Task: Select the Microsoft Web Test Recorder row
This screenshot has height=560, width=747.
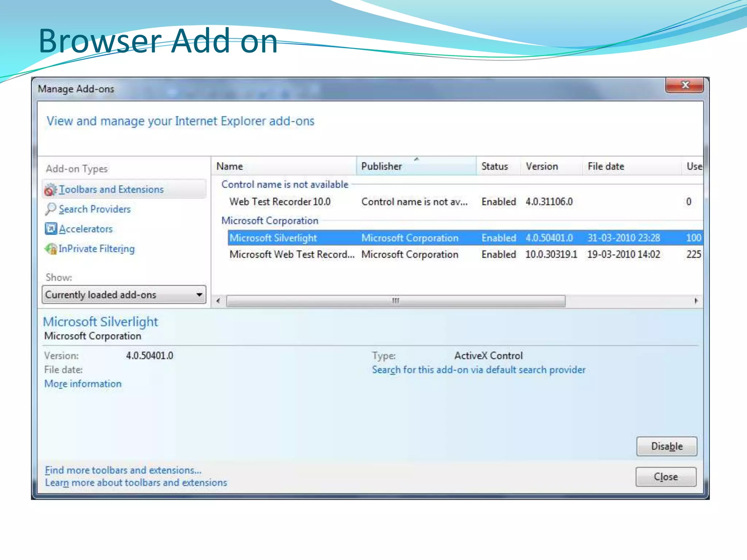Action: point(292,254)
